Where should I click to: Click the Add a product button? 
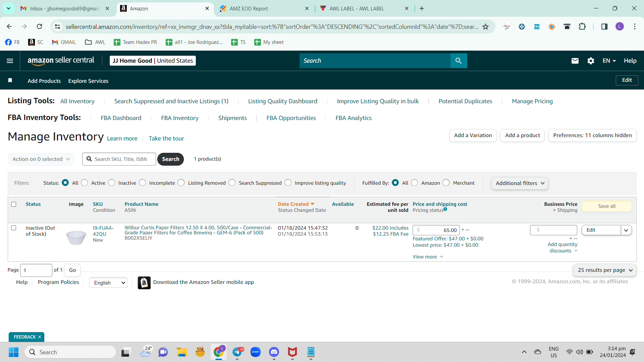click(x=523, y=135)
